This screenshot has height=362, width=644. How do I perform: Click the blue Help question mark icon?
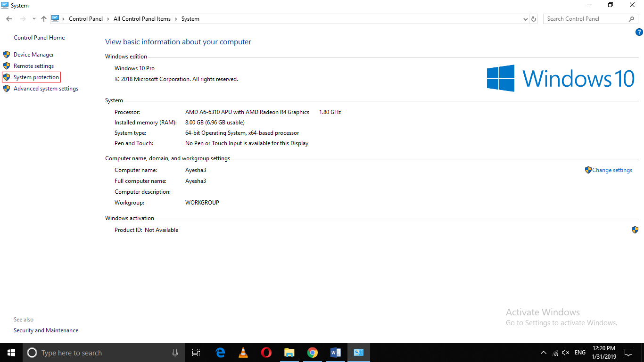[639, 32]
